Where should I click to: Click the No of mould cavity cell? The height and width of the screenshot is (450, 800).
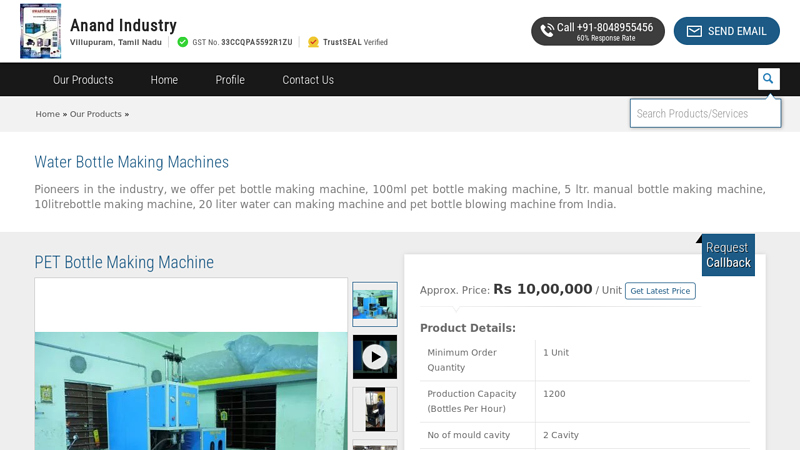click(x=478, y=435)
